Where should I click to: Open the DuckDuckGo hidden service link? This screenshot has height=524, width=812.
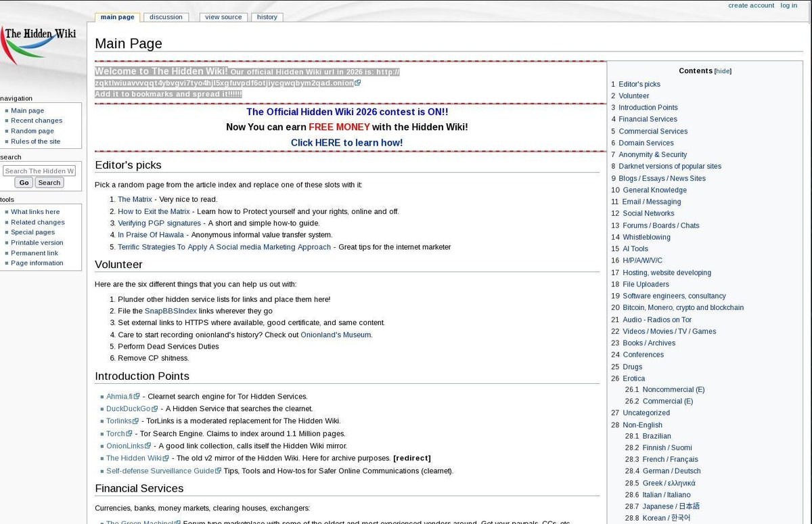pyautogui.click(x=132, y=409)
